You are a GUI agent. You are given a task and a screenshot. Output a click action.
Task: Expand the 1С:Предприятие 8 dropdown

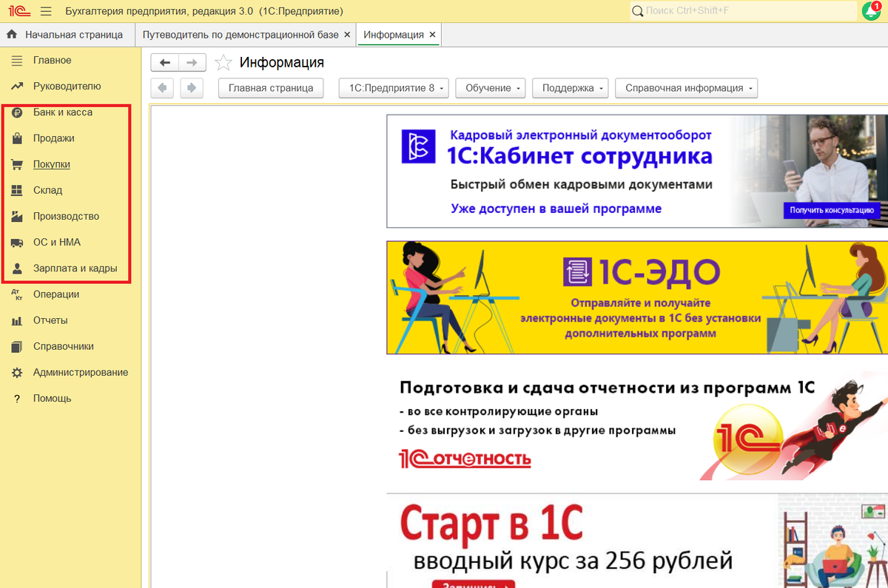[x=394, y=88]
